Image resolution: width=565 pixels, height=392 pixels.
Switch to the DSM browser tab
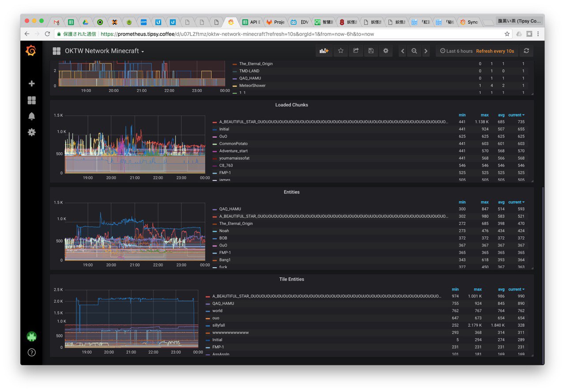coord(144,22)
